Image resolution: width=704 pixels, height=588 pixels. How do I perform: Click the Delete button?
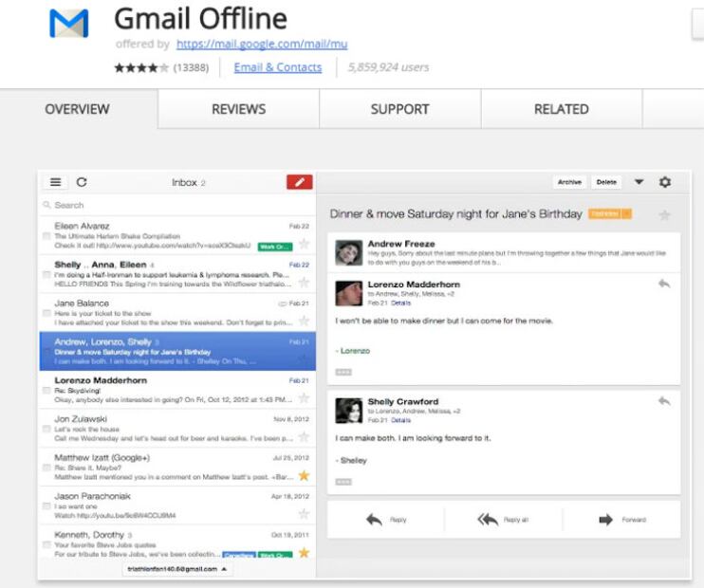(606, 182)
